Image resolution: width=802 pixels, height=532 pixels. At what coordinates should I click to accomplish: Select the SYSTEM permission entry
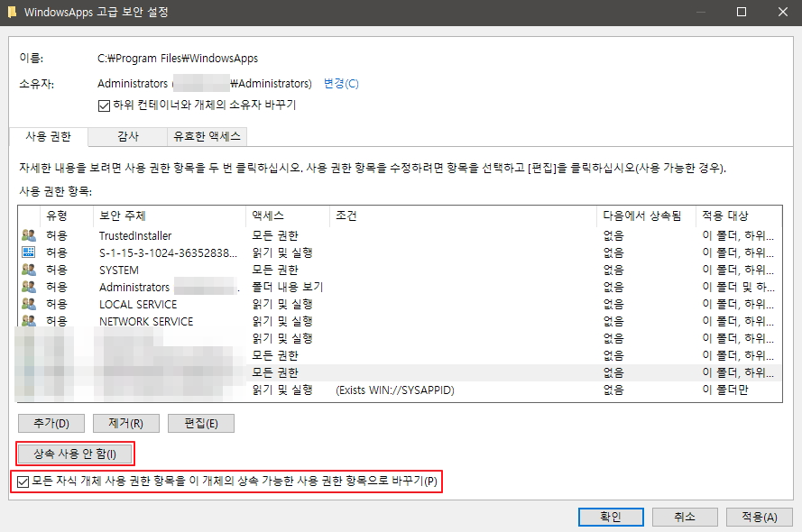400,270
